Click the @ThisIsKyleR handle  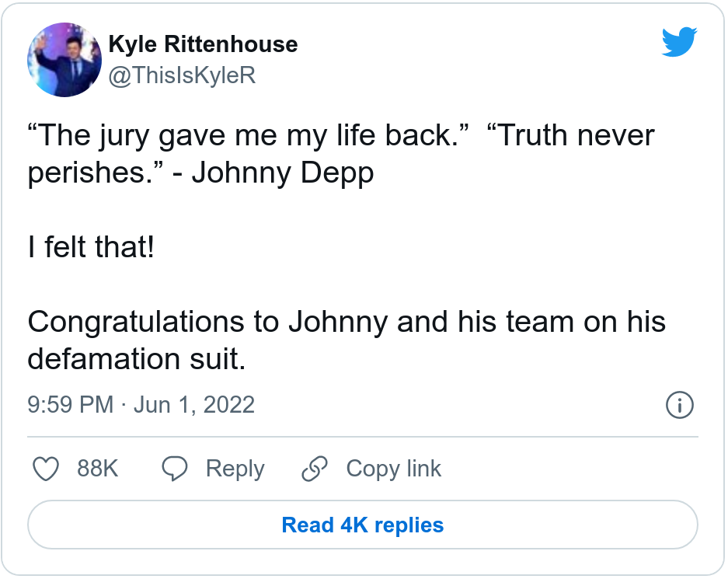pos(182,75)
